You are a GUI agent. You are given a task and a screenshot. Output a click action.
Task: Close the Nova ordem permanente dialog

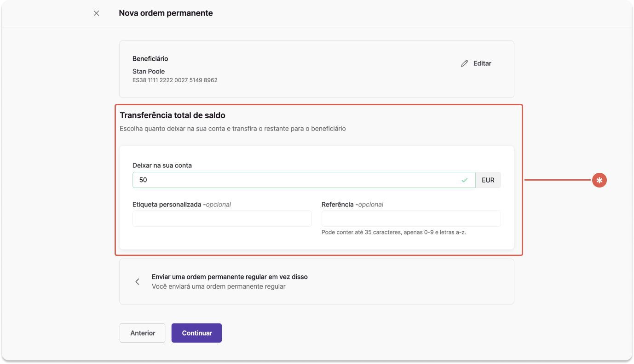click(x=96, y=13)
